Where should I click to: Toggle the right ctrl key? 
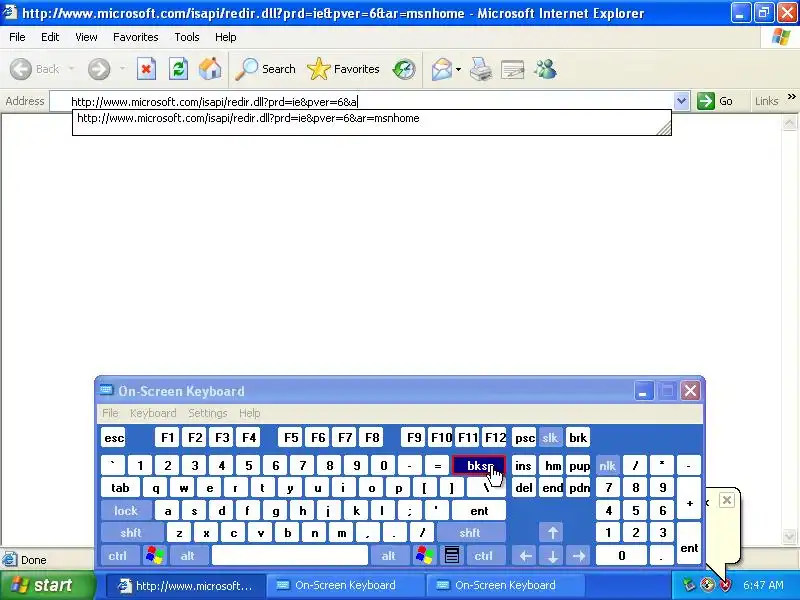click(484, 556)
